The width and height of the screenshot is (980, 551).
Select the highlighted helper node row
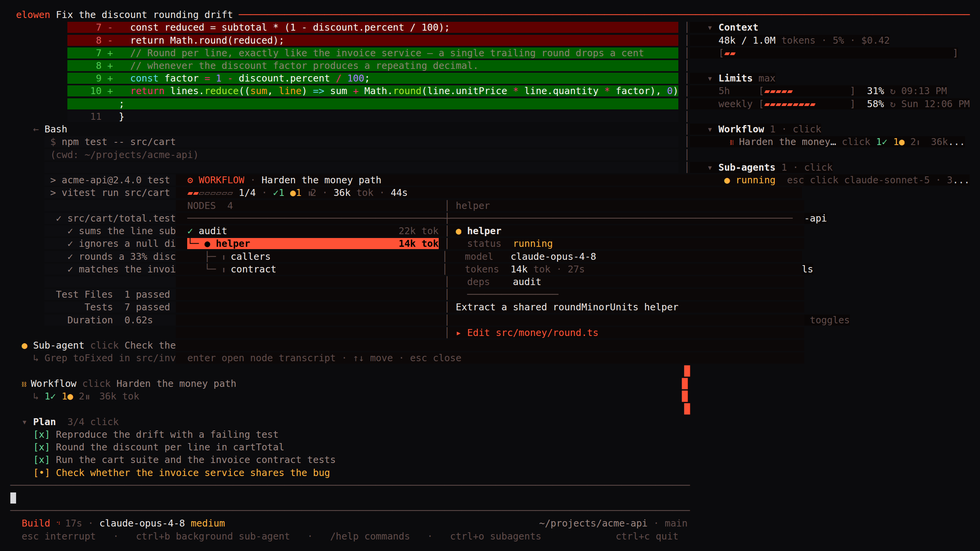pos(313,244)
